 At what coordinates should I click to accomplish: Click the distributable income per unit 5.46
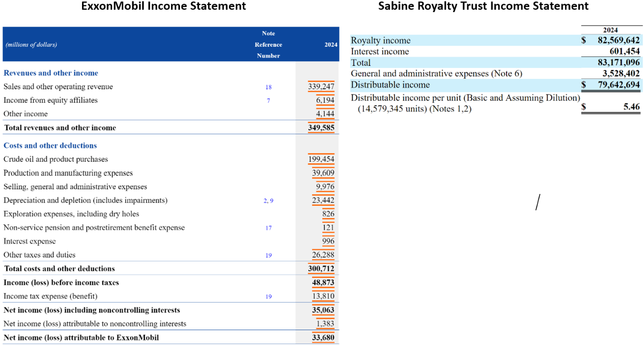coord(632,107)
